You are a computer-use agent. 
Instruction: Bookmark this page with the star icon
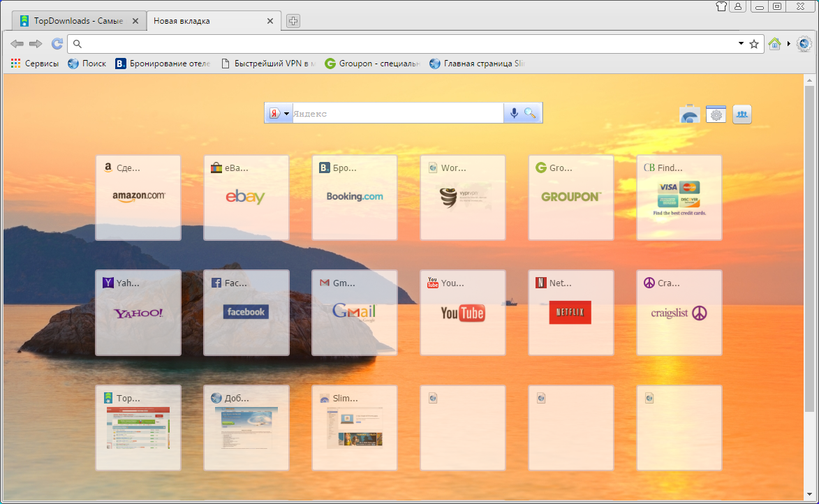[x=753, y=44]
